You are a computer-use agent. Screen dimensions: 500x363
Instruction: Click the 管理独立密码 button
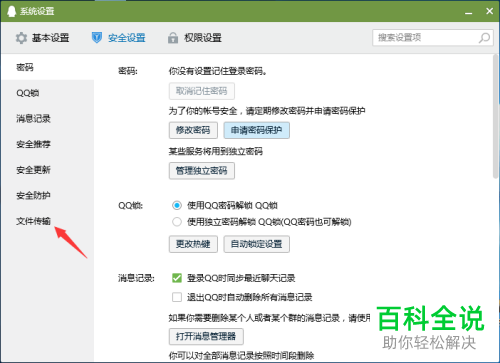click(x=202, y=171)
